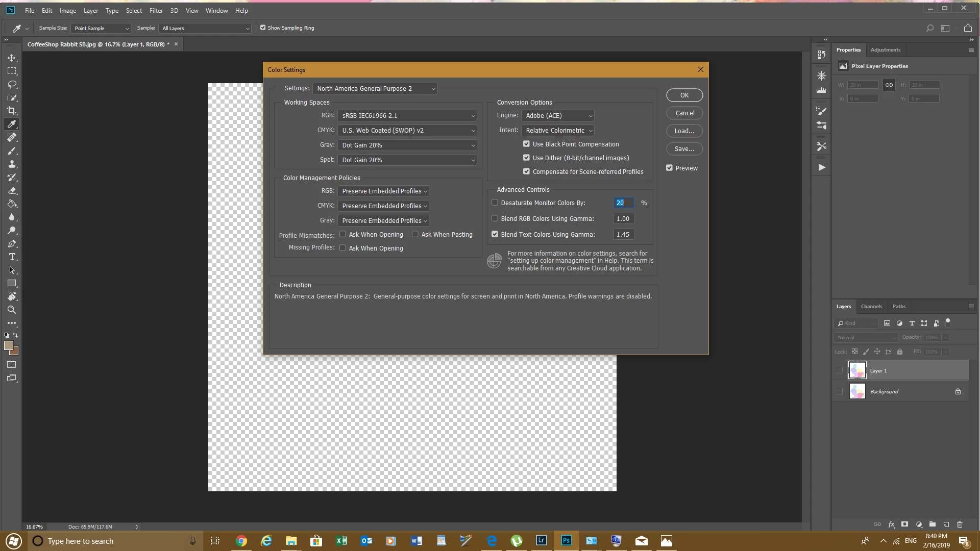Open the Intent dropdown
The width and height of the screenshot is (980, 551).
pyautogui.click(x=558, y=131)
